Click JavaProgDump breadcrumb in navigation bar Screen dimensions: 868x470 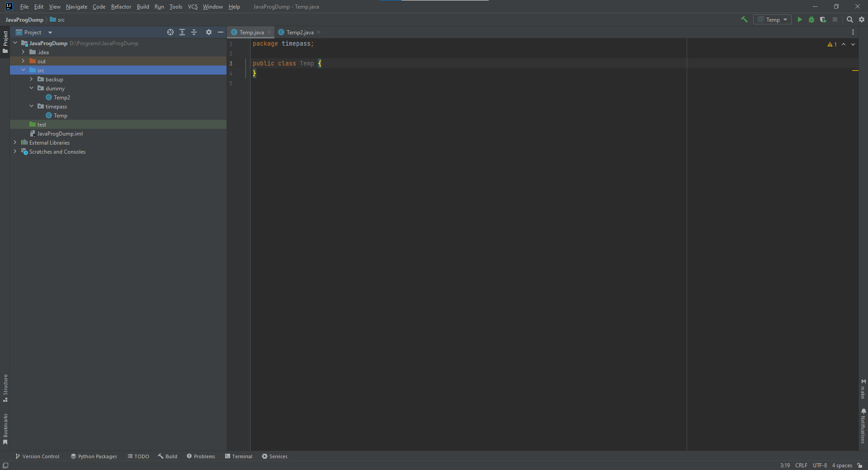24,20
